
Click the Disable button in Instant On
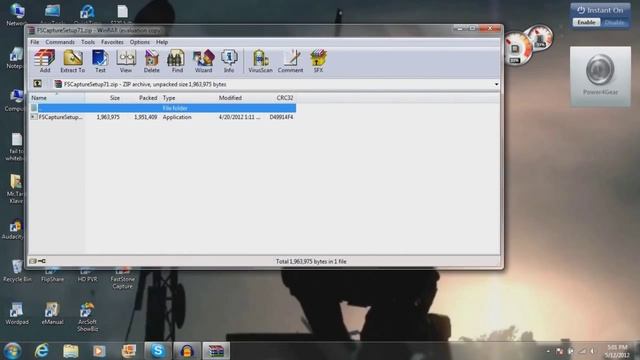click(x=614, y=22)
